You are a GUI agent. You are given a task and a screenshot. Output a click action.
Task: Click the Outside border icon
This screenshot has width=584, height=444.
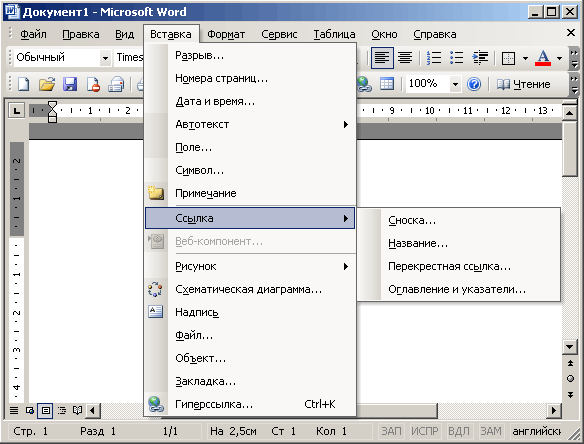coord(508,58)
